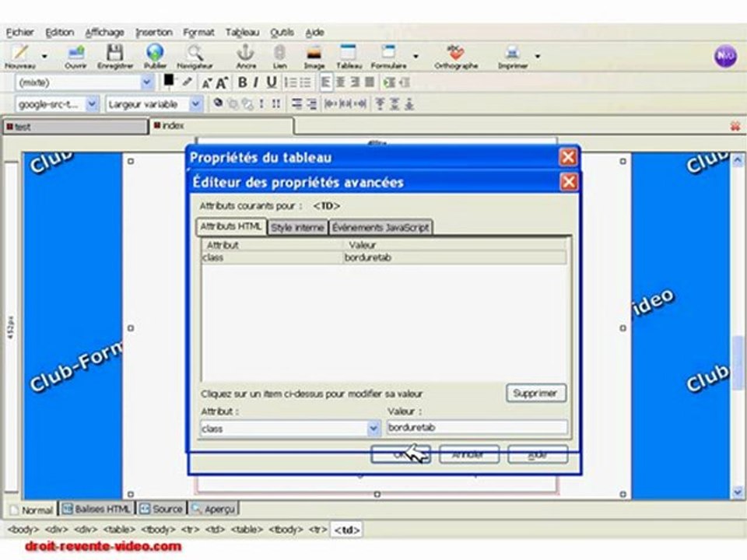
Task: Apply a numbered list
Action: [x=290, y=82]
